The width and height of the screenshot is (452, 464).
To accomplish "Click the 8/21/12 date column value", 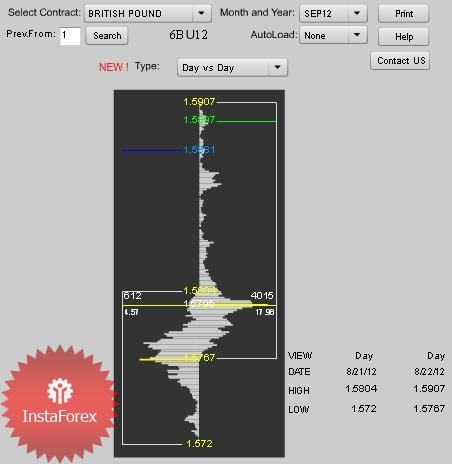I will click(361, 372).
